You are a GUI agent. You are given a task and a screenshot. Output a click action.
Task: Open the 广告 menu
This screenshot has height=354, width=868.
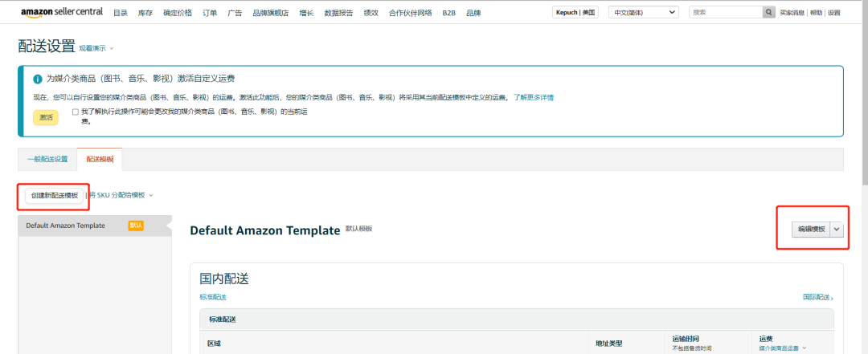(235, 13)
